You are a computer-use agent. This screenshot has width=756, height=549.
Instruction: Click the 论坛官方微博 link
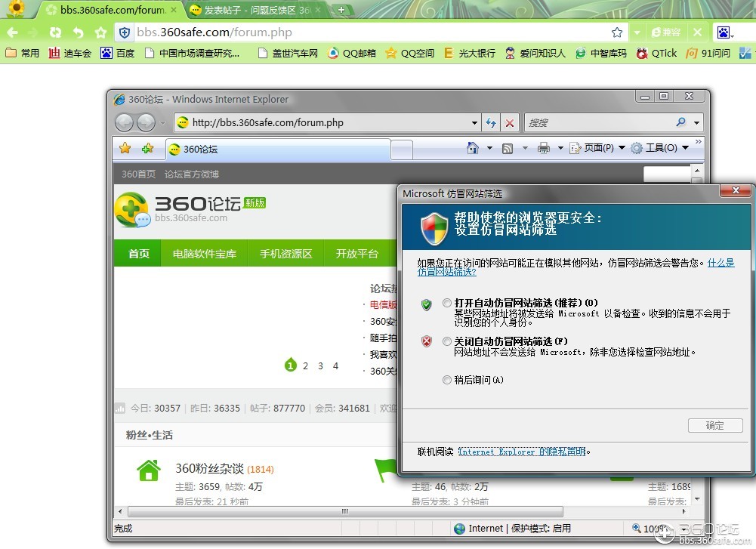pyautogui.click(x=191, y=174)
